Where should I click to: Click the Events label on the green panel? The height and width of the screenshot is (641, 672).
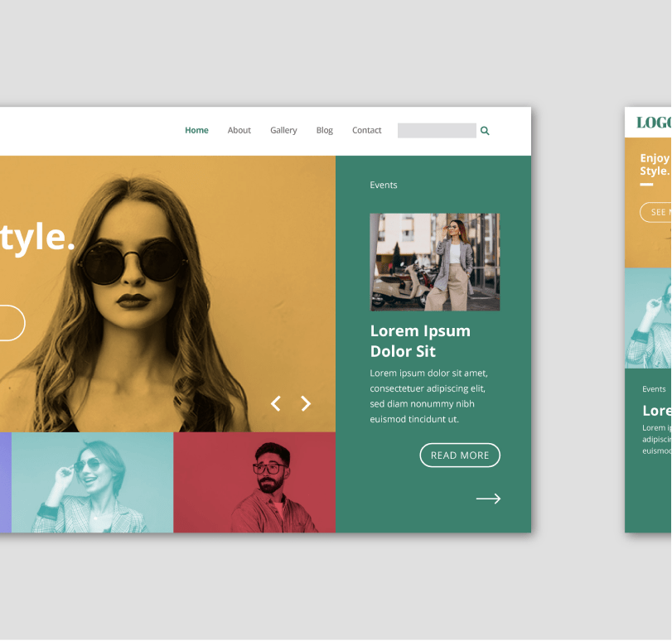click(384, 185)
